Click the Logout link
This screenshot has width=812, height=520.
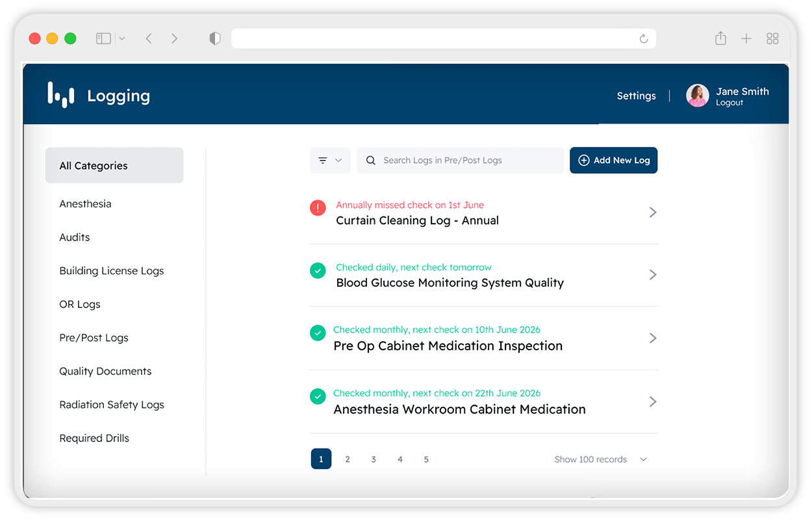pyautogui.click(x=730, y=103)
